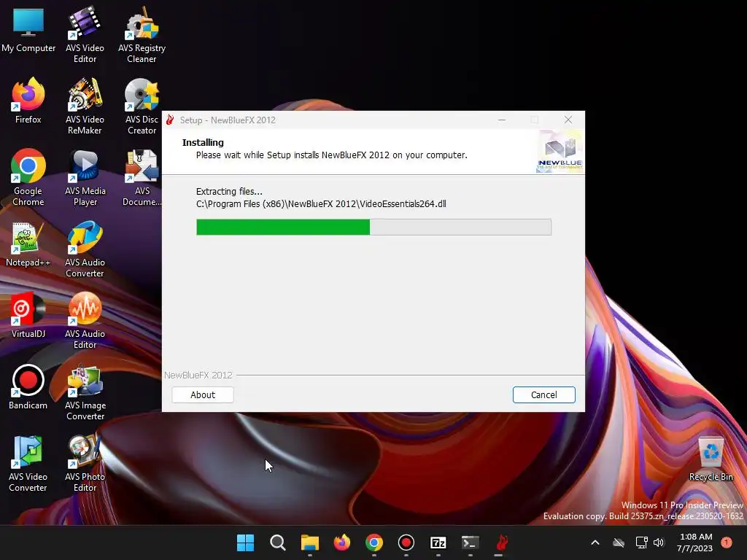Viewport: 747px width, 560px height.
Task: Close the Setup - NewBlueFX 2012 window
Action: (568, 120)
